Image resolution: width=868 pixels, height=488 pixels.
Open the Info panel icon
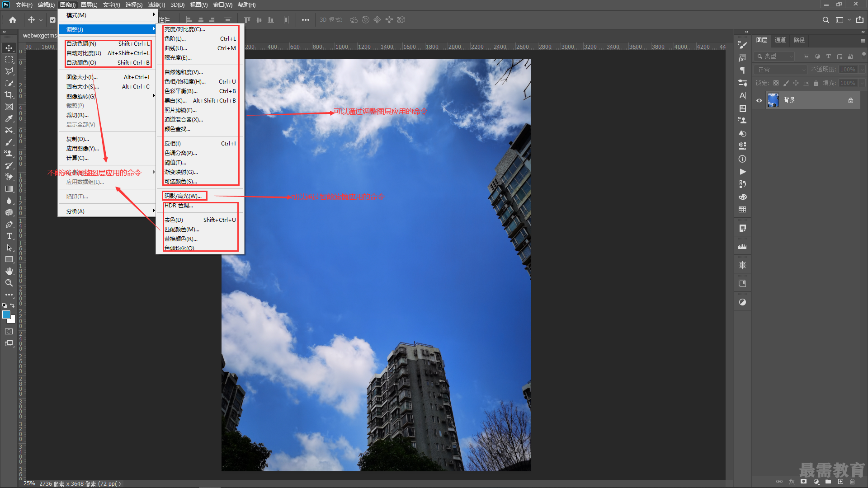(742, 159)
